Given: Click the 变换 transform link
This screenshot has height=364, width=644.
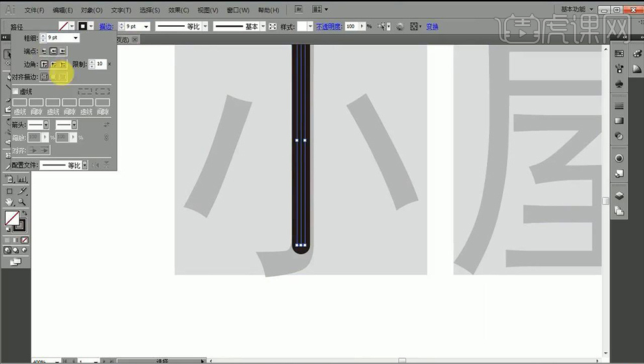Looking at the screenshot, I should [432, 26].
